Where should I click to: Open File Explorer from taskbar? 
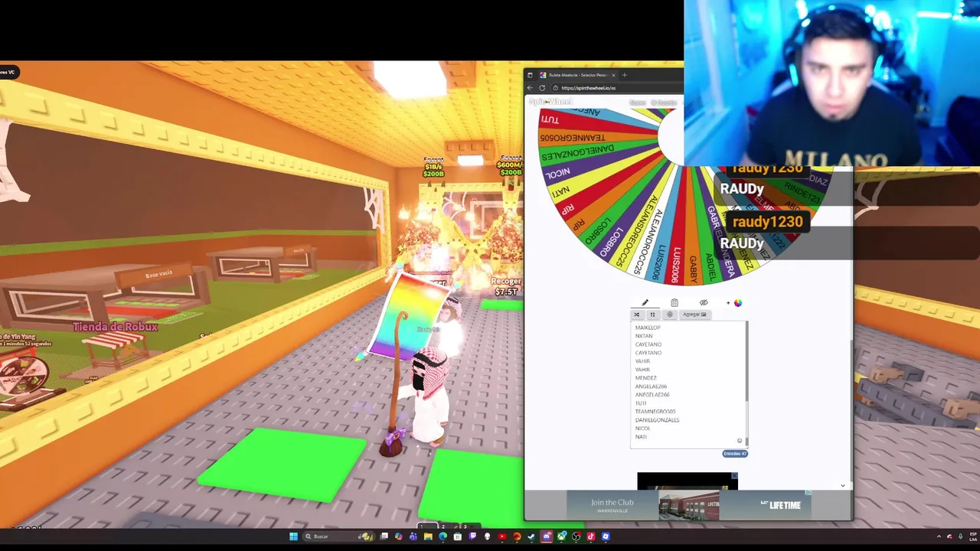[428, 536]
